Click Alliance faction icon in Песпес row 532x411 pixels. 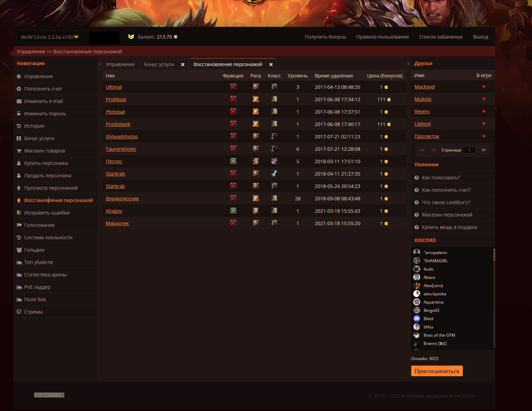233,161
